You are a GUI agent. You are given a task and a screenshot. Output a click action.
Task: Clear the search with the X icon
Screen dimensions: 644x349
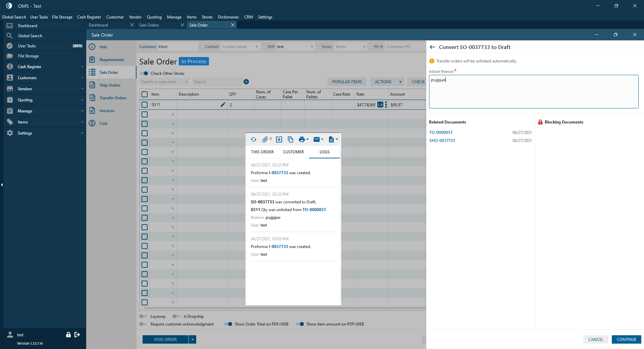[246, 82]
